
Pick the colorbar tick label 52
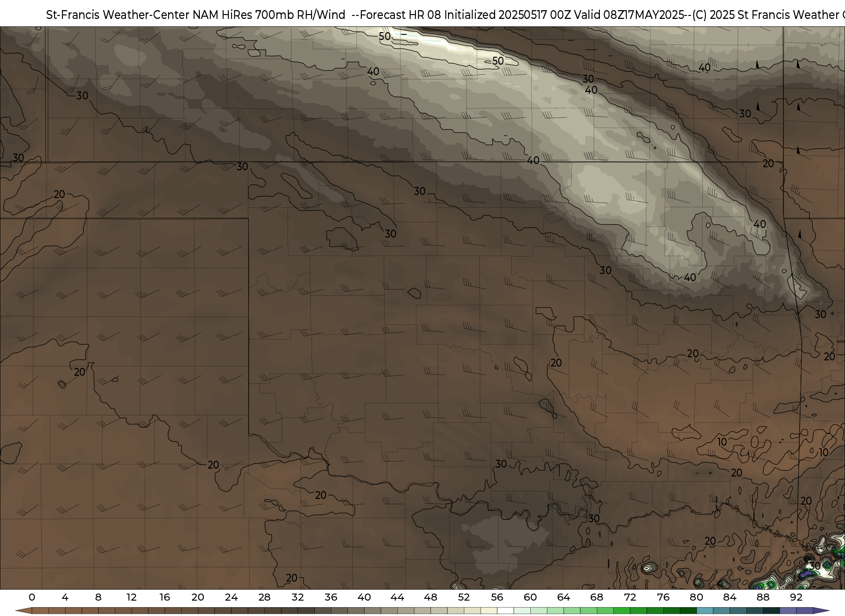point(464,597)
